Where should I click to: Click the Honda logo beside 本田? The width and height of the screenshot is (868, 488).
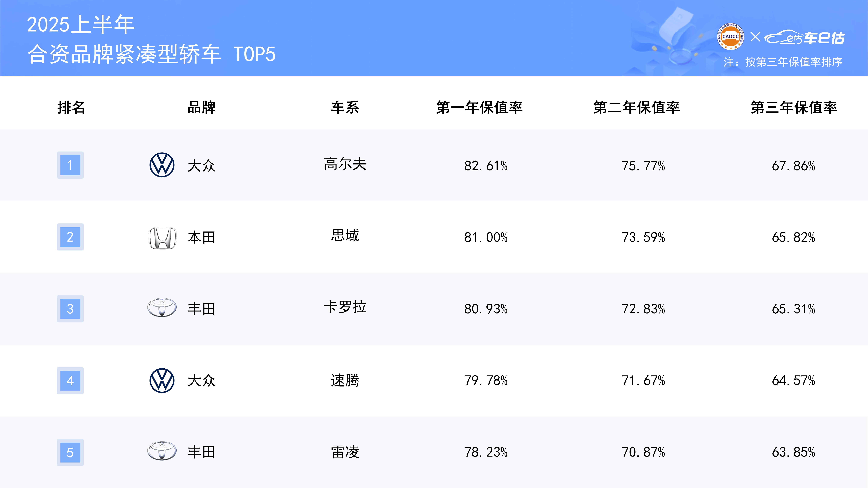pyautogui.click(x=162, y=238)
